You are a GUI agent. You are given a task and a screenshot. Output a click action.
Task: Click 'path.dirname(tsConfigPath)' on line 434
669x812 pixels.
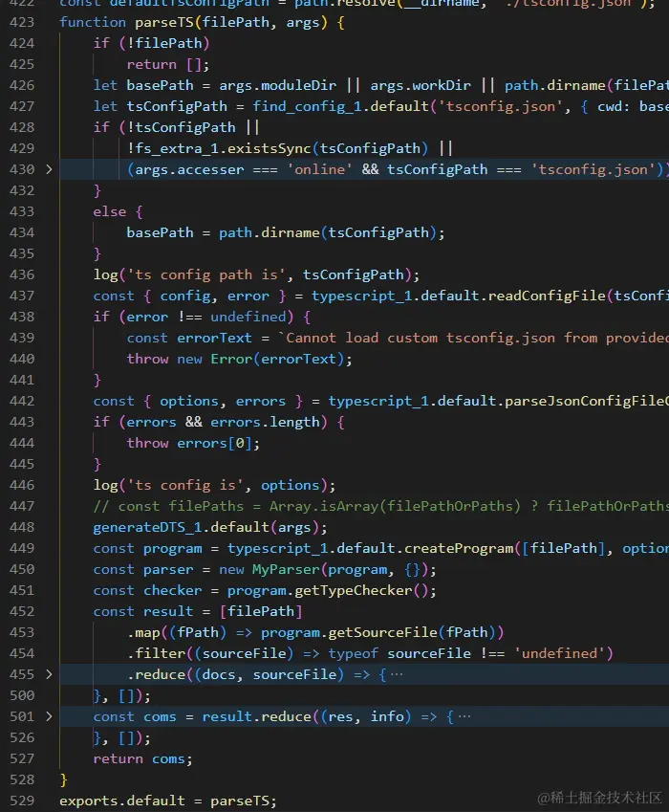click(x=328, y=232)
